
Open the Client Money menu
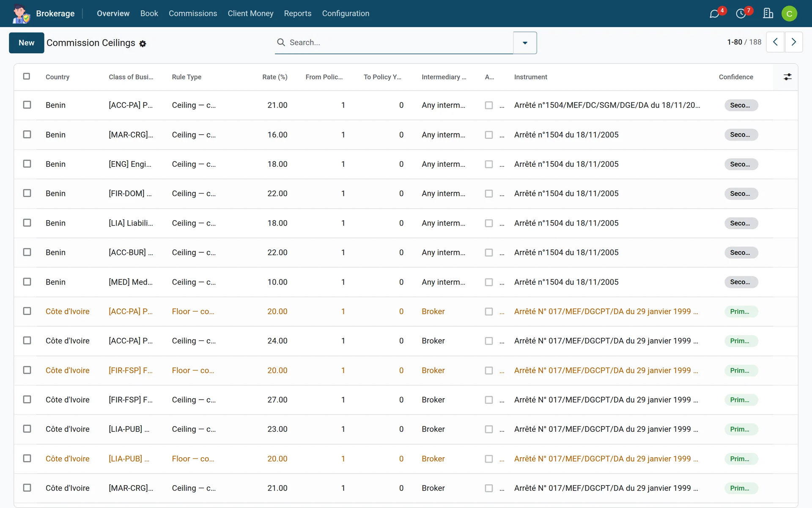(x=250, y=14)
